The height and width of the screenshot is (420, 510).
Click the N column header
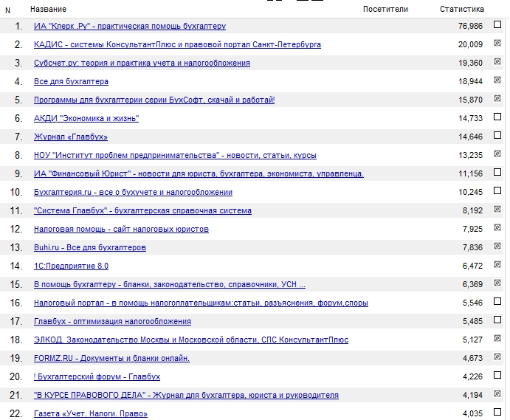[8, 10]
